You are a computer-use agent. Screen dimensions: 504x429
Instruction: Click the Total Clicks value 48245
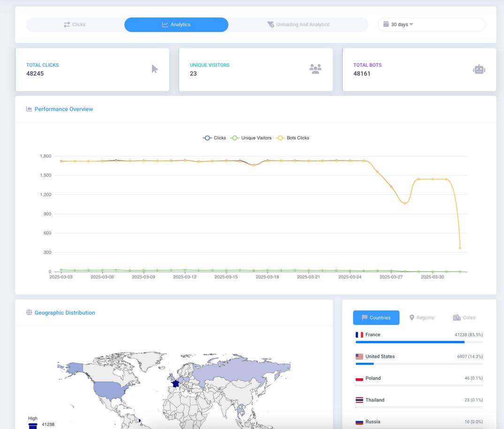coord(35,74)
